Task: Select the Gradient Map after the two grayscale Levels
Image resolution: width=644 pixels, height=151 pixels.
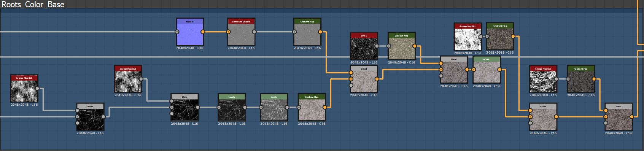Action: [312, 108]
